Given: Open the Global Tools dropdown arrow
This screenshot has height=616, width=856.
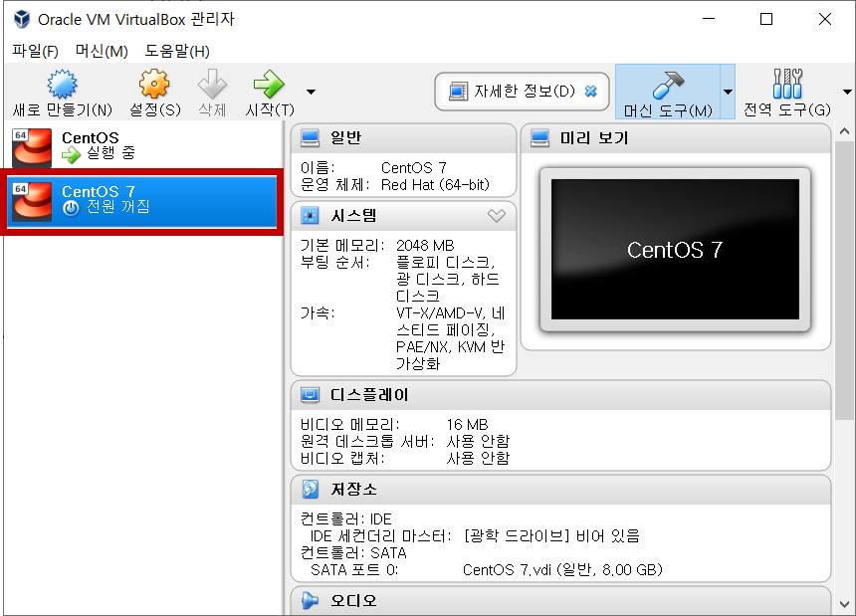Looking at the screenshot, I should click(847, 92).
